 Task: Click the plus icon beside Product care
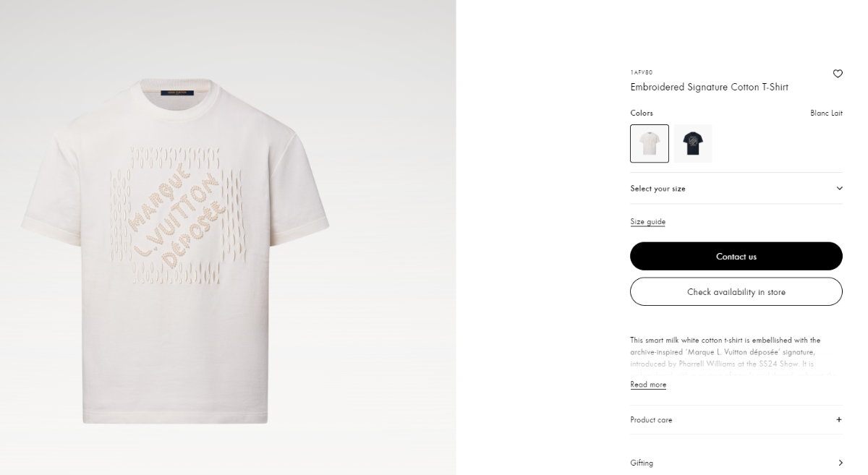point(839,419)
